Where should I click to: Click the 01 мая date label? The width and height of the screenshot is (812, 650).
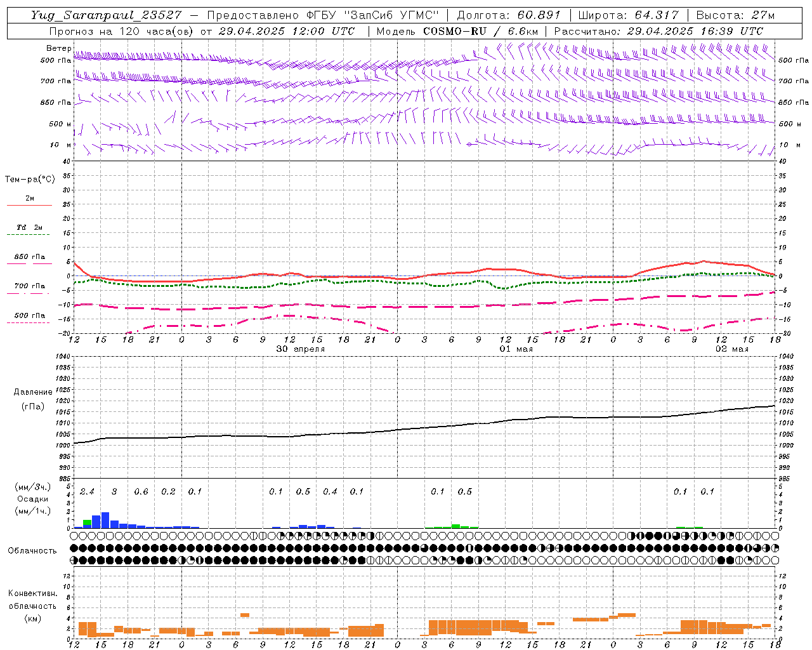pos(516,349)
